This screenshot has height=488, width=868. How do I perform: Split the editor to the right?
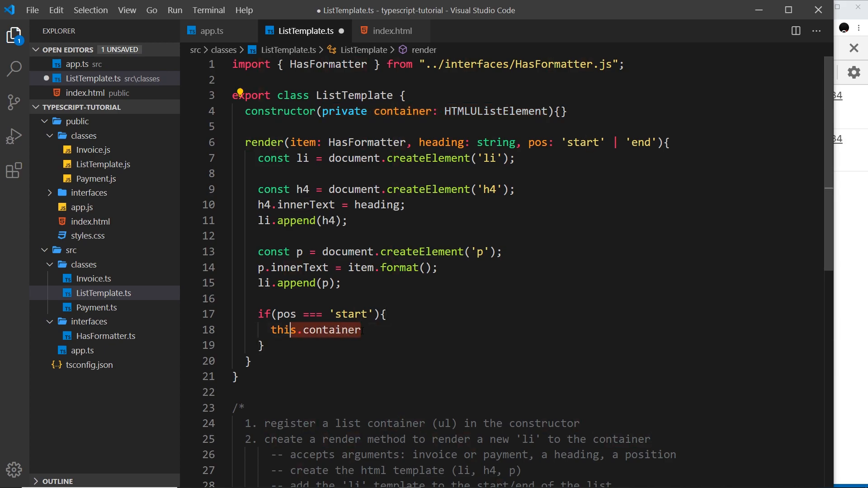[796, 31]
